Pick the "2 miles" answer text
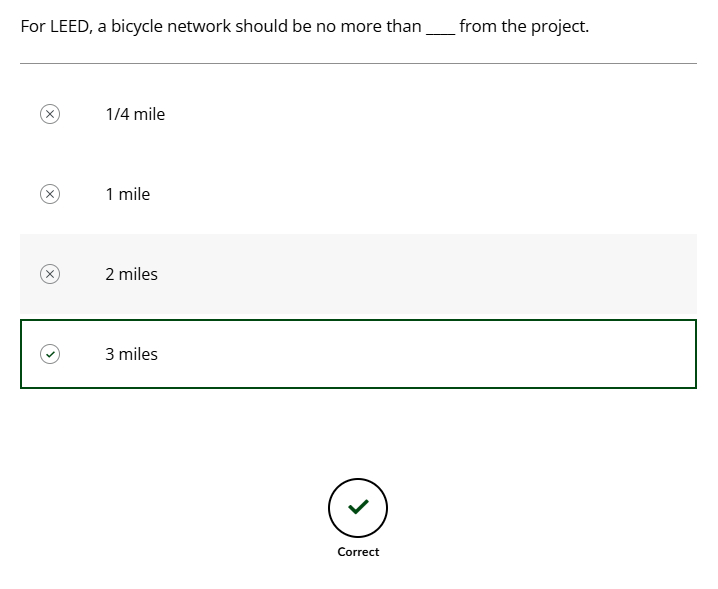This screenshot has height=589, width=718. pos(131,274)
